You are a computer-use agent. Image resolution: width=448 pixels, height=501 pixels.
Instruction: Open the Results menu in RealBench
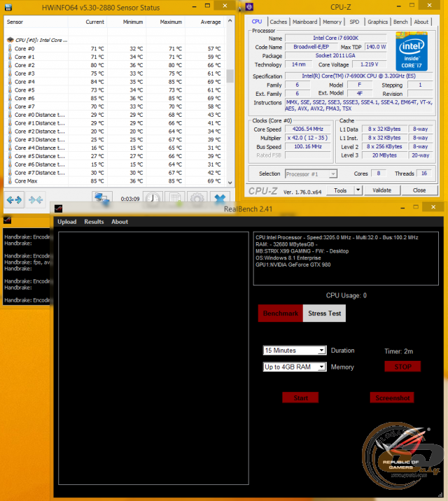[94, 222]
